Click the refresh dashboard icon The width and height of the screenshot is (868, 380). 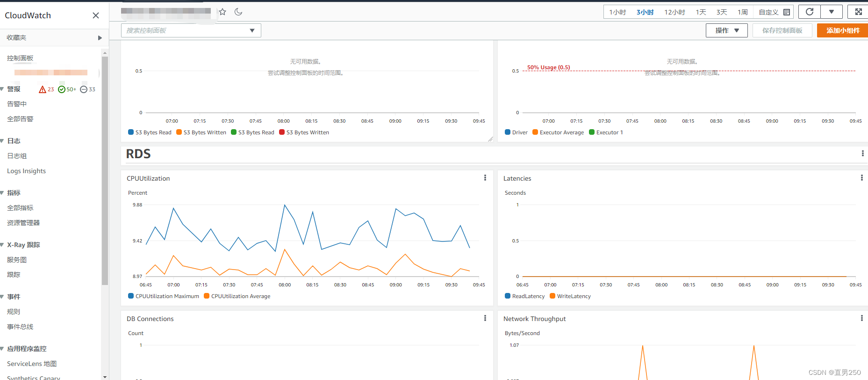click(x=810, y=12)
